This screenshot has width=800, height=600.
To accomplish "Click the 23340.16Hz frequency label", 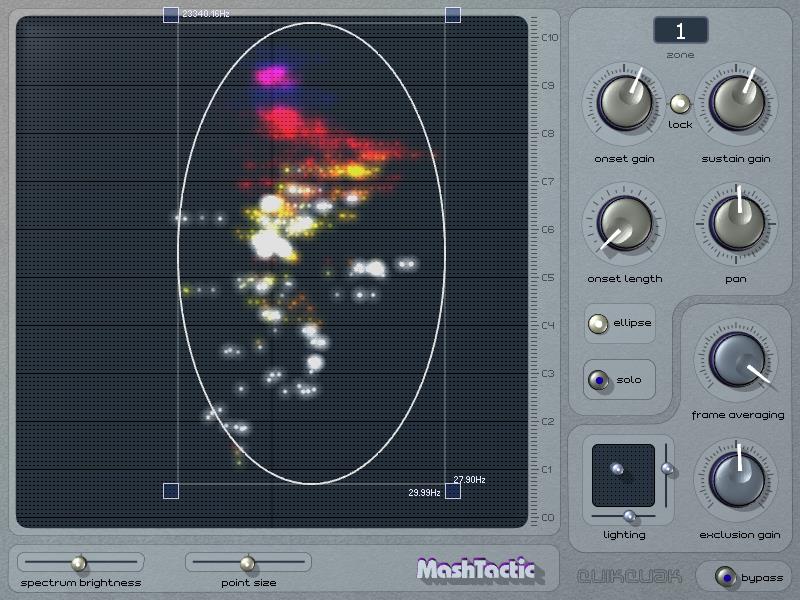I will (x=206, y=14).
